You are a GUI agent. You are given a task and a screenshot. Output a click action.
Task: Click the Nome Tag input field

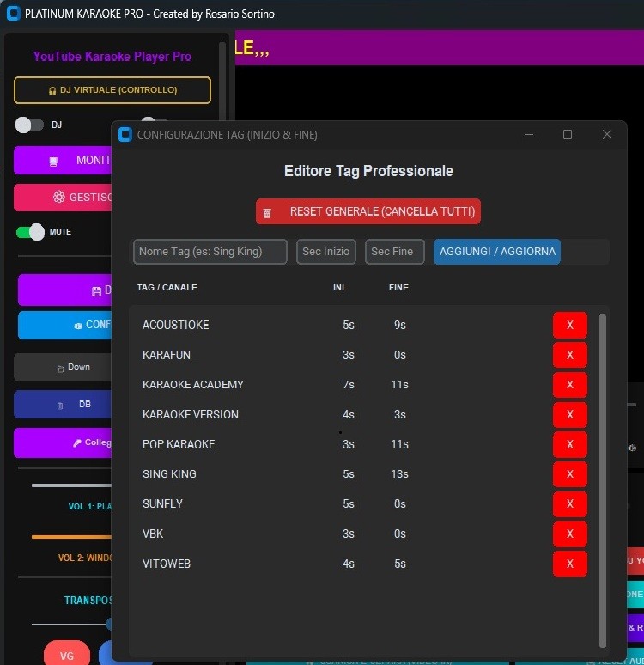coord(210,252)
